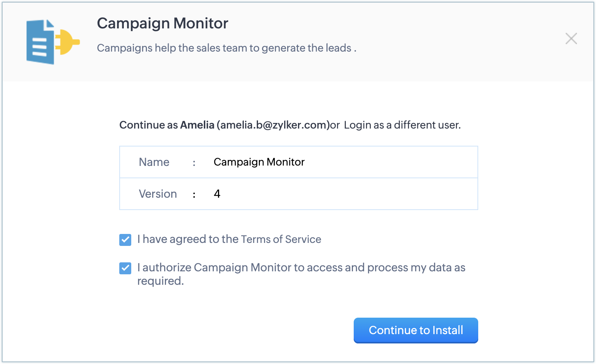596x364 pixels.
Task: Click the 'Continue as Amelia' text
Action: coord(167,125)
